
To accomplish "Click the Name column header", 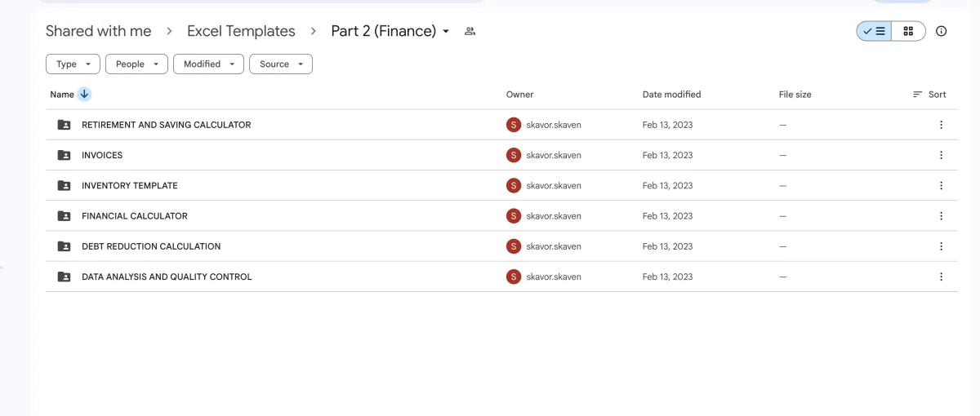I will 62,95.
